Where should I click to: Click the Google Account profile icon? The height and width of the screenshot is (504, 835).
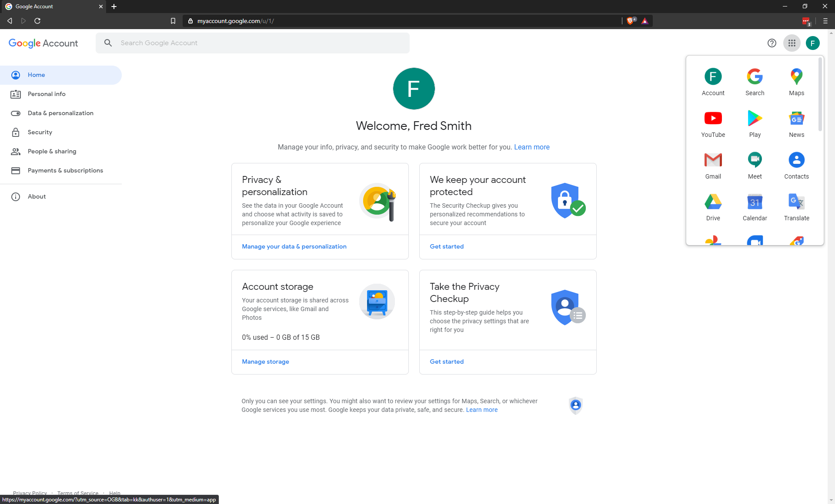pos(813,43)
